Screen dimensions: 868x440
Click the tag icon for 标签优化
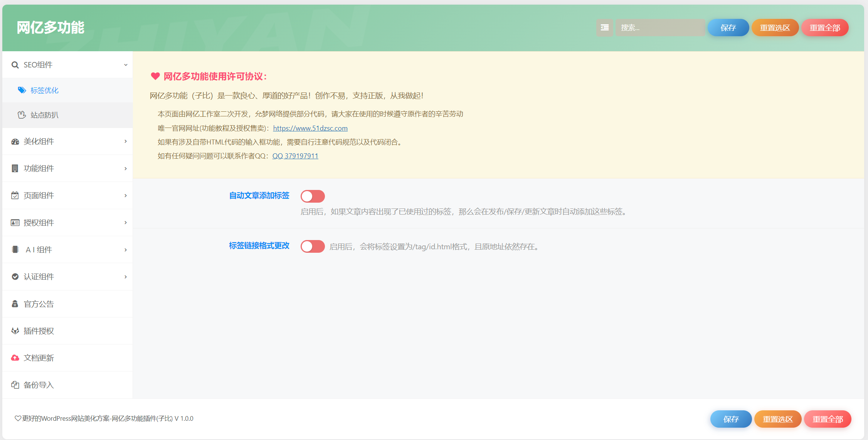(x=22, y=90)
